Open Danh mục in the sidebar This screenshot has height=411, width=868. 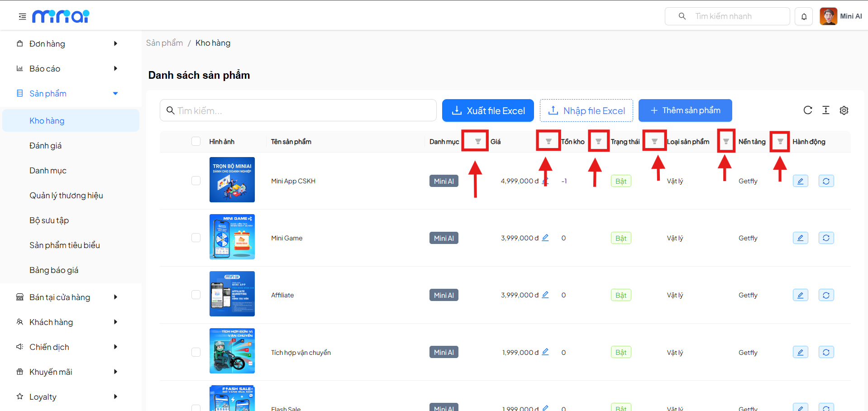pos(48,171)
